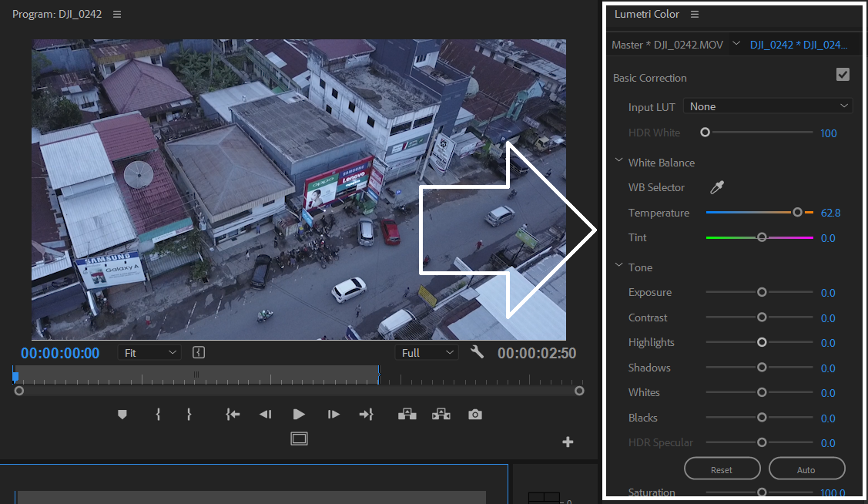Click the Mark Out icon
The height and width of the screenshot is (504, 868).
[189, 414]
